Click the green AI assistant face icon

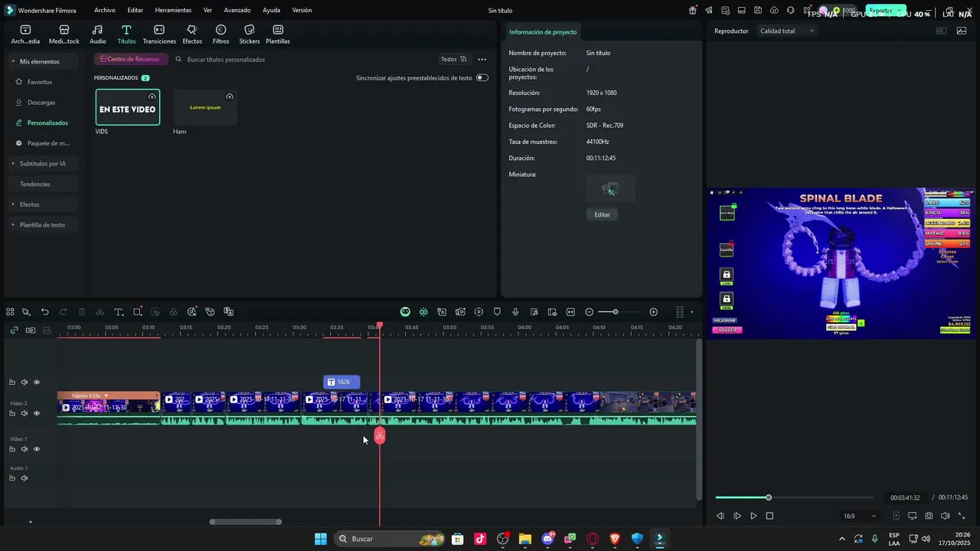click(x=405, y=311)
